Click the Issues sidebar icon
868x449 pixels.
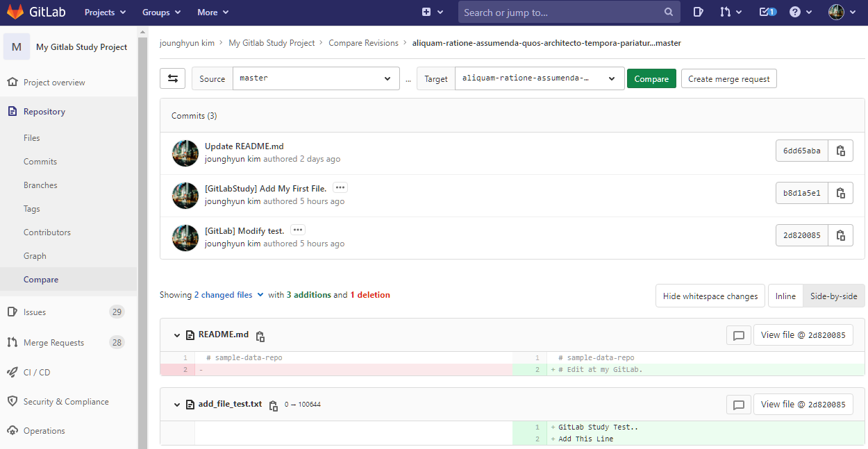tap(12, 312)
